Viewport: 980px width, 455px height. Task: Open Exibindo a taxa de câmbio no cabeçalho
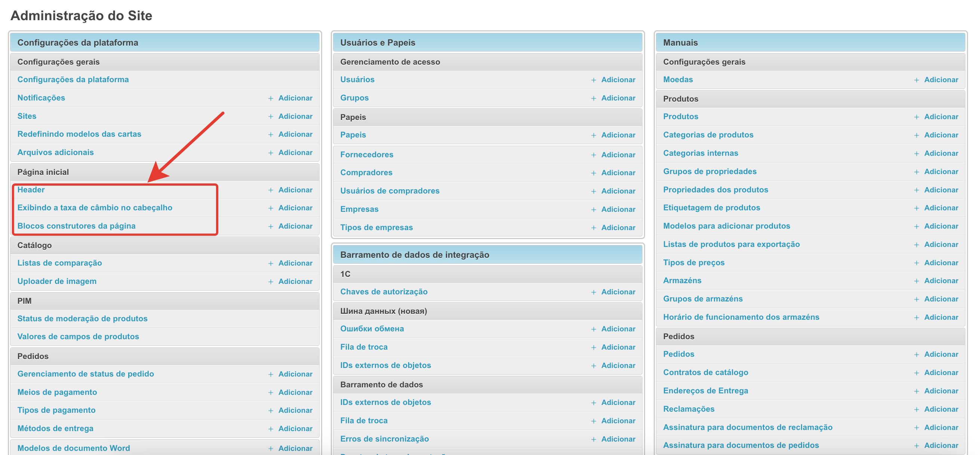[x=95, y=208]
